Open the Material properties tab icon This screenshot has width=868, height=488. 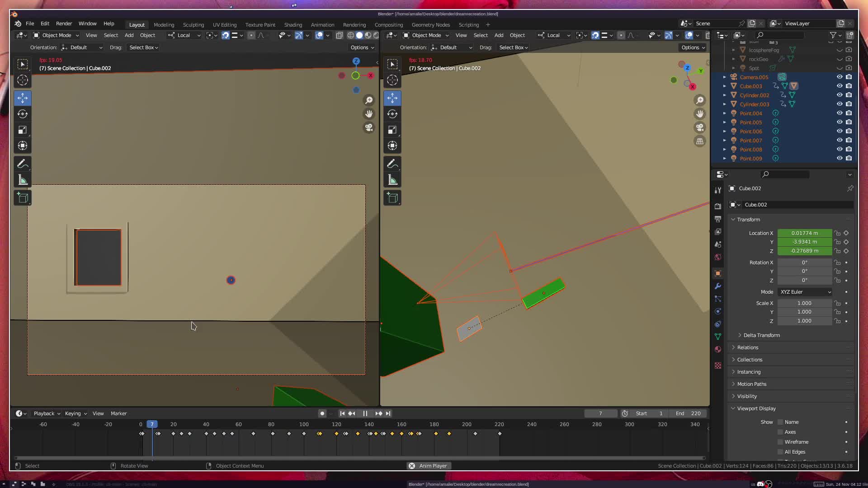(x=718, y=349)
